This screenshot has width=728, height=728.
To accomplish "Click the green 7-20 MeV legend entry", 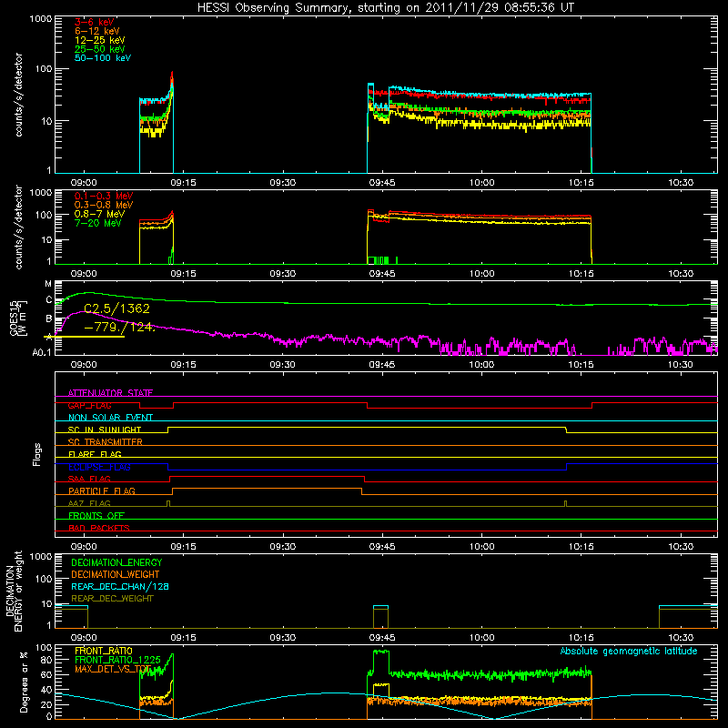I will click(97, 223).
